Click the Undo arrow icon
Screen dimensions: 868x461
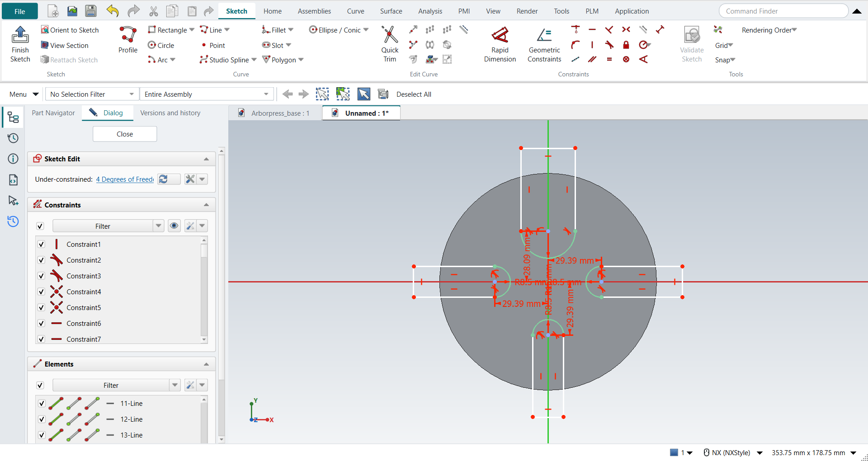[113, 11]
